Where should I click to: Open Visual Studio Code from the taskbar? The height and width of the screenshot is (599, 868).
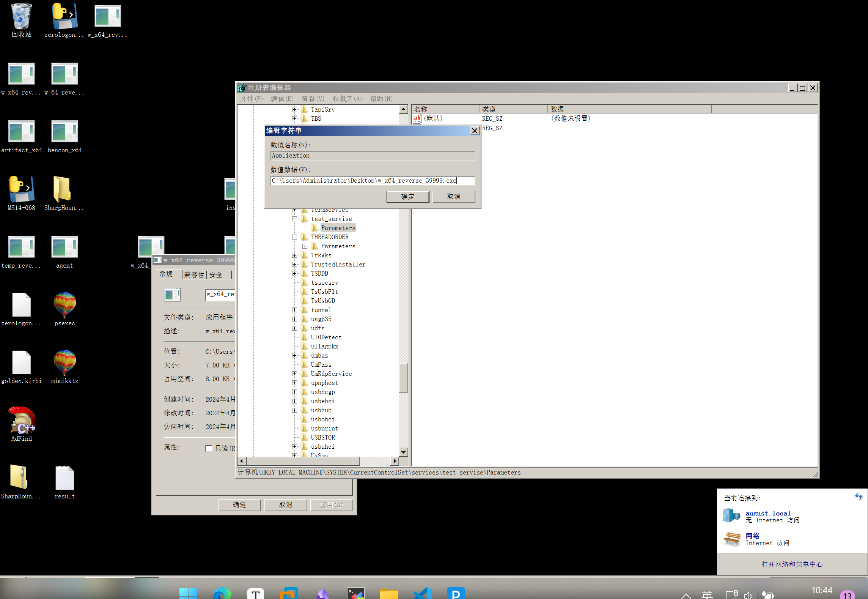click(x=423, y=593)
